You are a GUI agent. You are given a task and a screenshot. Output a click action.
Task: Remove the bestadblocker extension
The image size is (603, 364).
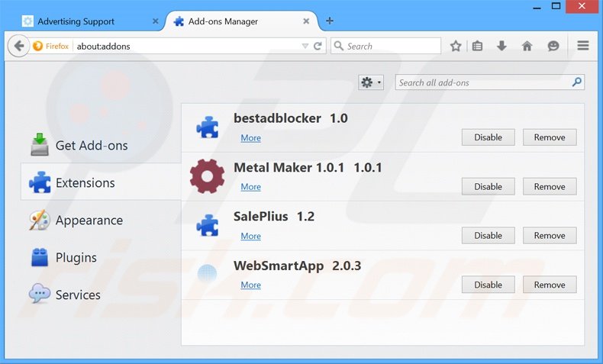pyautogui.click(x=550, y=137)
